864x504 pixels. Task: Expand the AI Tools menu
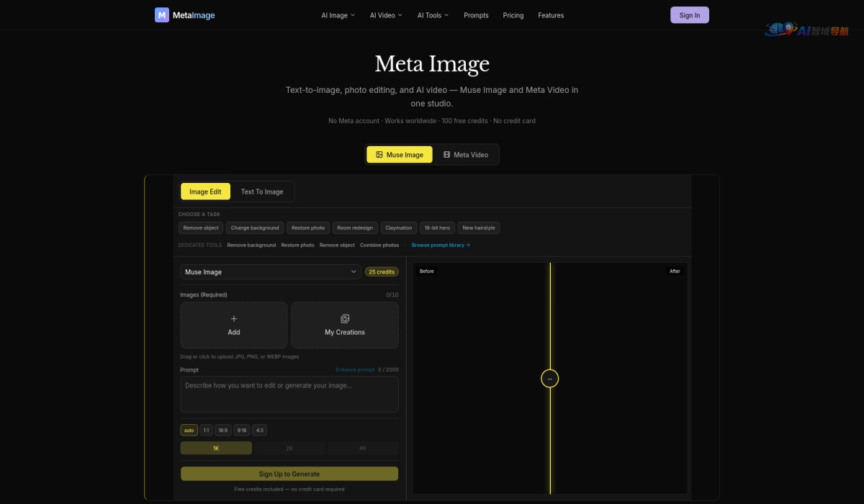433,15
